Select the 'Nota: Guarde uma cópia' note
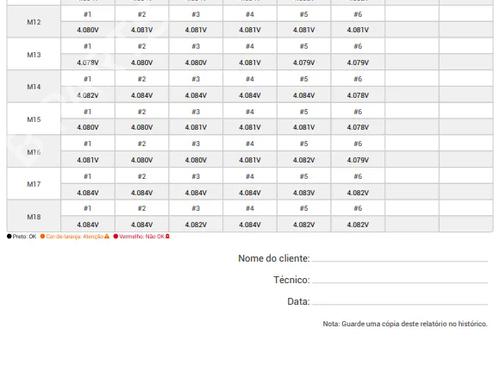The width and height of the screenshot is (500, 375). [x=405, y=324]
